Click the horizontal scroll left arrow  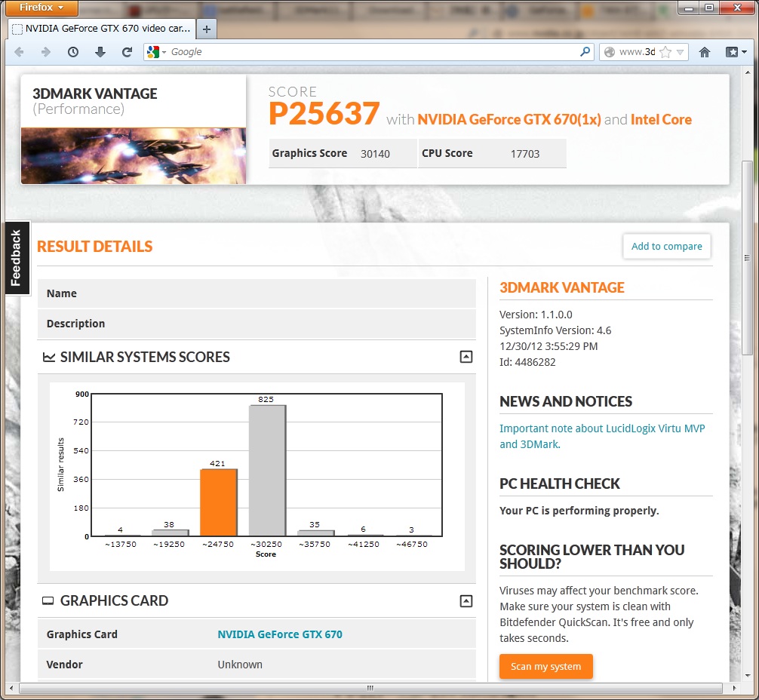(x=11, y=688)
